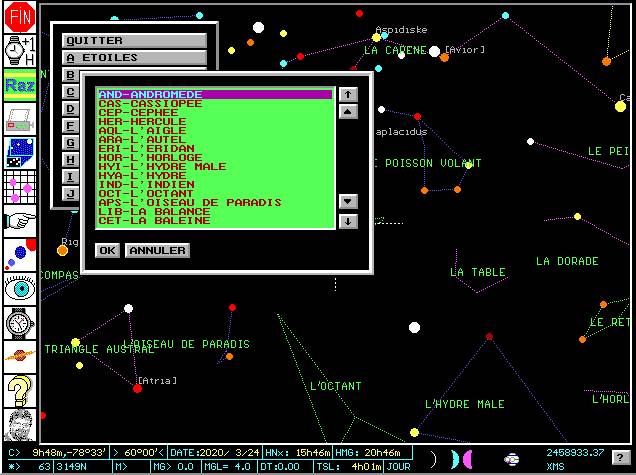Confirm with the OK button
Viewport: 636px width, 475px height.
(107, 250)
